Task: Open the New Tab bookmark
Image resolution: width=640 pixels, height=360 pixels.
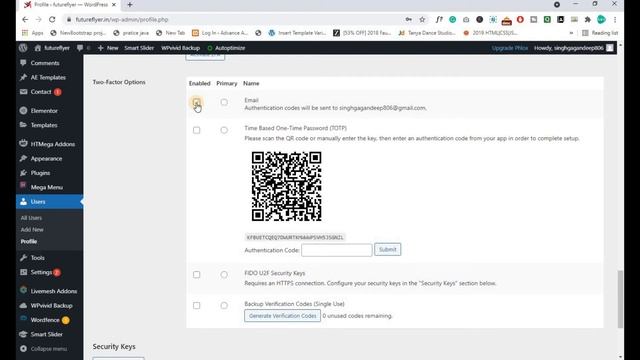Action: point(171,33)
